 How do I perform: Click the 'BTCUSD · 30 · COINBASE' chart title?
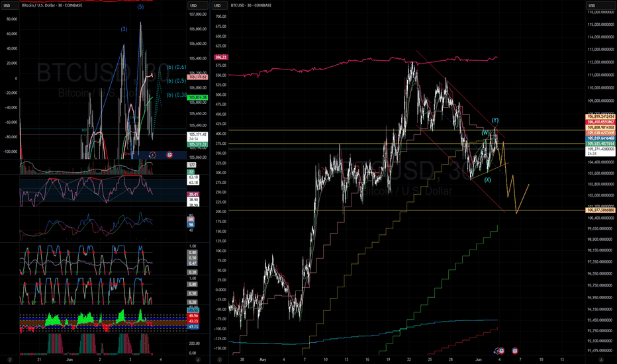251,5
